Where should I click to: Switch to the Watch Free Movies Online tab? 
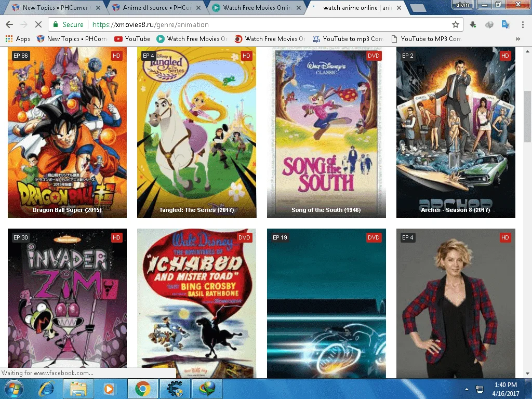point(256,7)
